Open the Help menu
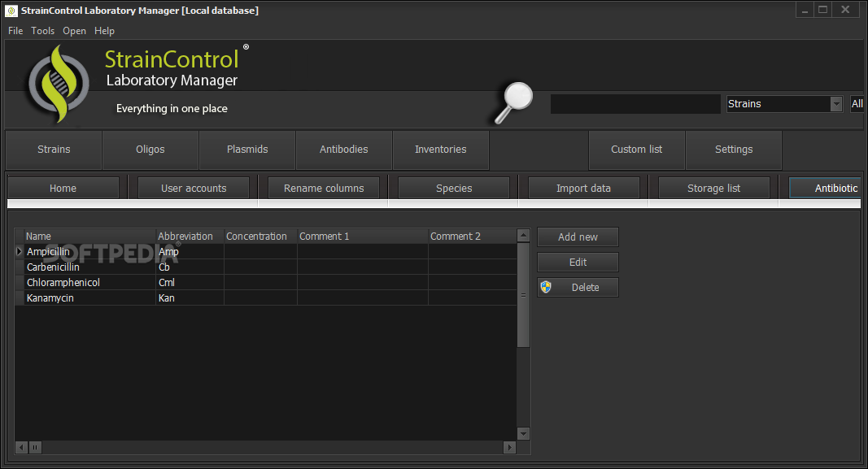This screenshot has height=469, width=868. [x=104, y=31]
